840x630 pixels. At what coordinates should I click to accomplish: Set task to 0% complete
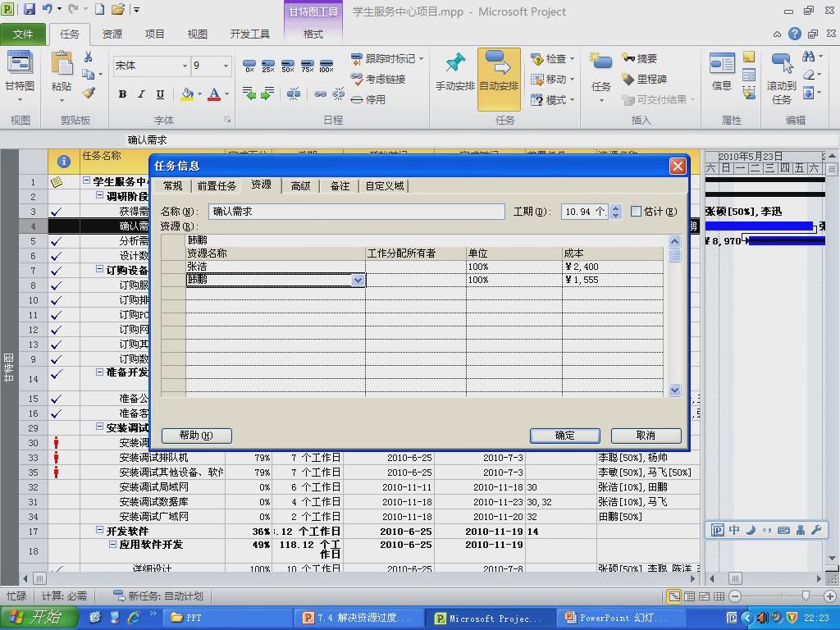click(x=249, y=66)
